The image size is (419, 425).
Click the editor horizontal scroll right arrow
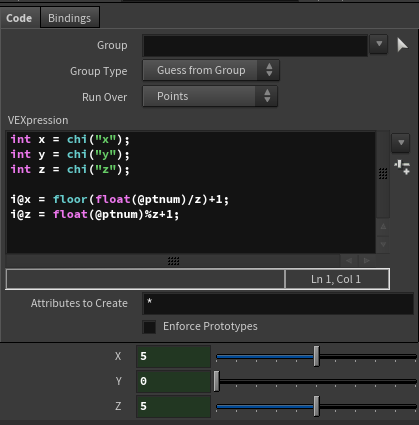tap(367, 260)
